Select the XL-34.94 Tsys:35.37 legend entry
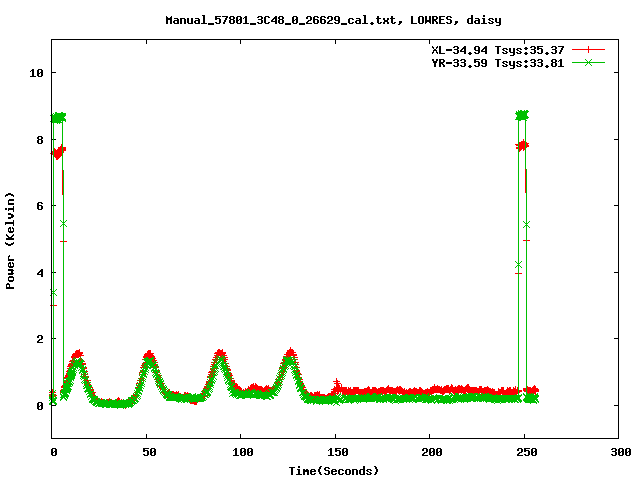 coord(498,50)
